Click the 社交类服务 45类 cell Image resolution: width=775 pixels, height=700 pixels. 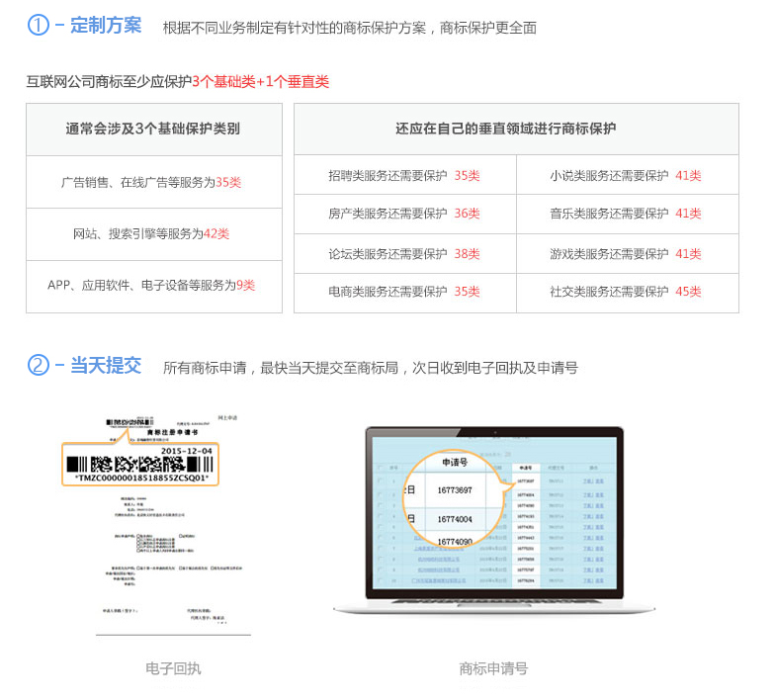(626, 292)
